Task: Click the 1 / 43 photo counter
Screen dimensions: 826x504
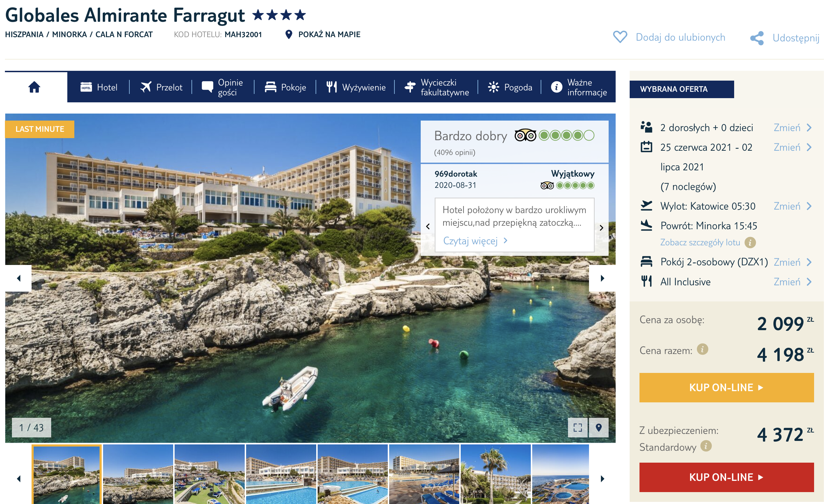Action: [x=32, y=428]
